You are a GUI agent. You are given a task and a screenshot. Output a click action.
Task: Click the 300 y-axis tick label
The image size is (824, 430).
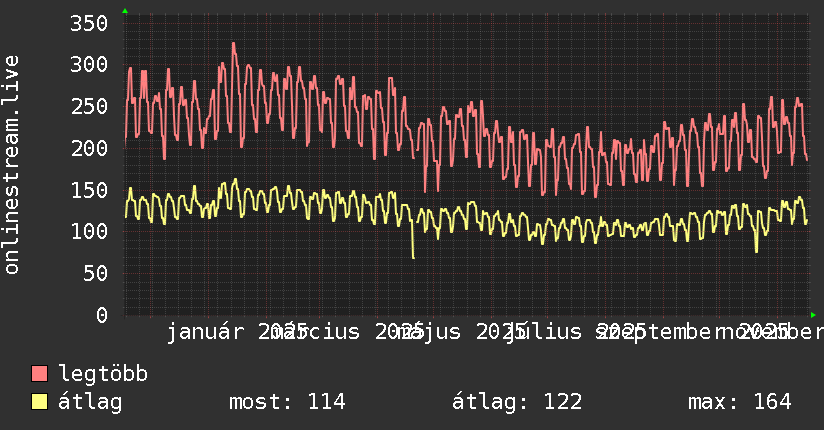point(89,65)
